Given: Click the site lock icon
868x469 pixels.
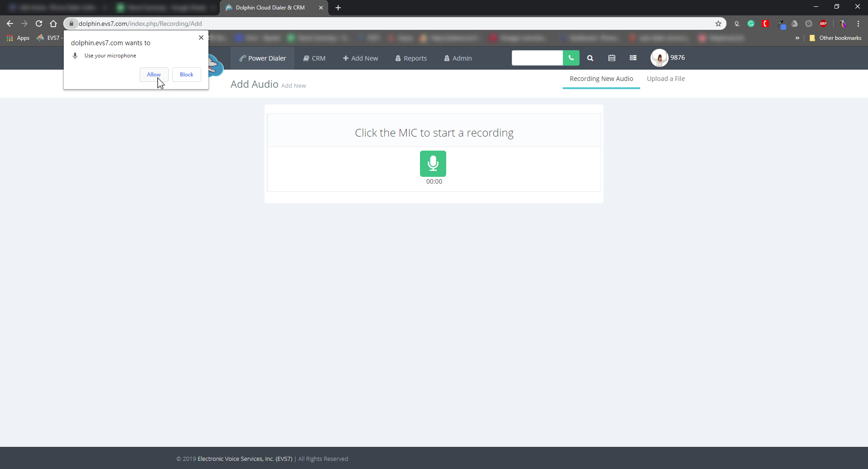Looking at the screenshot, I should (71, 24).
